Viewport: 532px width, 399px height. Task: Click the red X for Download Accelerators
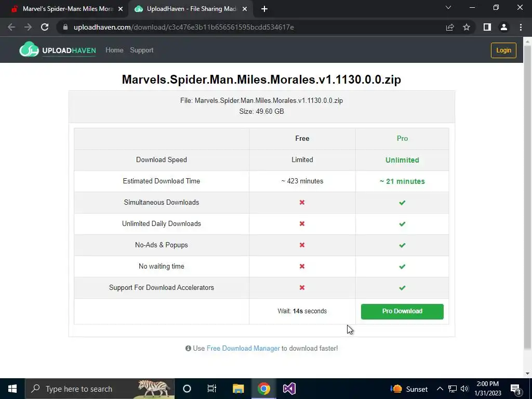coord(302,288)
